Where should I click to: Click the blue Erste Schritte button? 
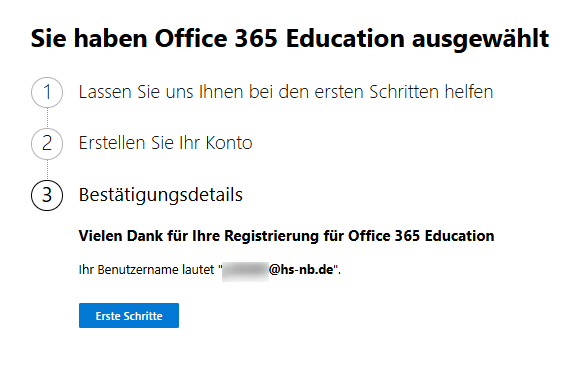click(129, 315)
